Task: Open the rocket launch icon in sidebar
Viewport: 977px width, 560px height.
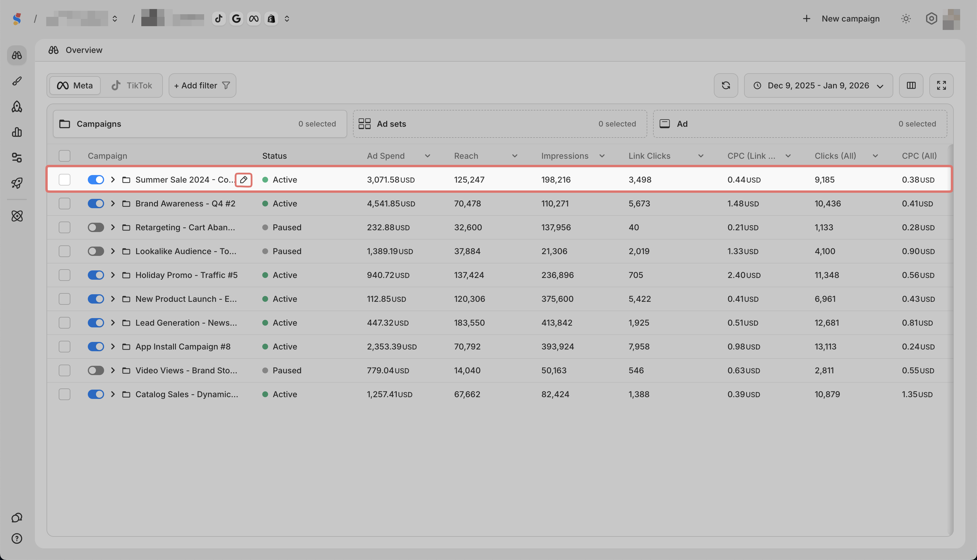Action: 17,183
